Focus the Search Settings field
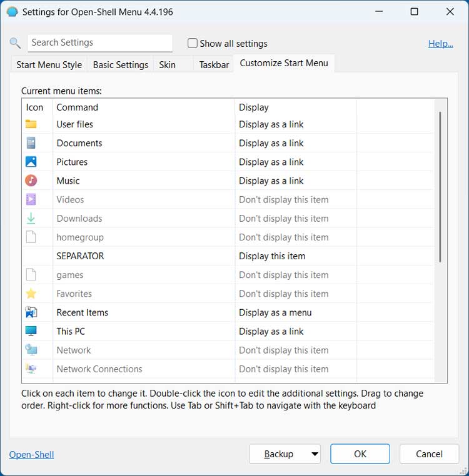Screen dimensions: 469x476 coord(100,43)
